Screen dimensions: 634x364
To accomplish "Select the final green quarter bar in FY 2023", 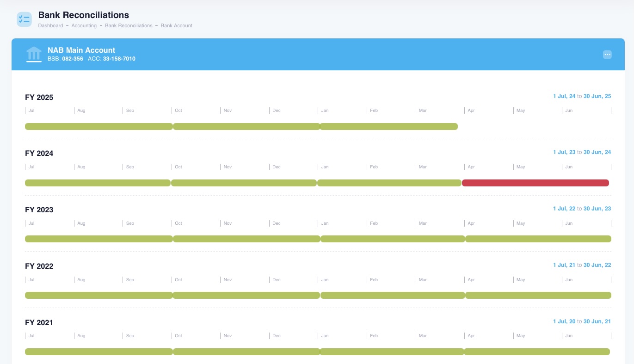I will (x=538, y=239).
